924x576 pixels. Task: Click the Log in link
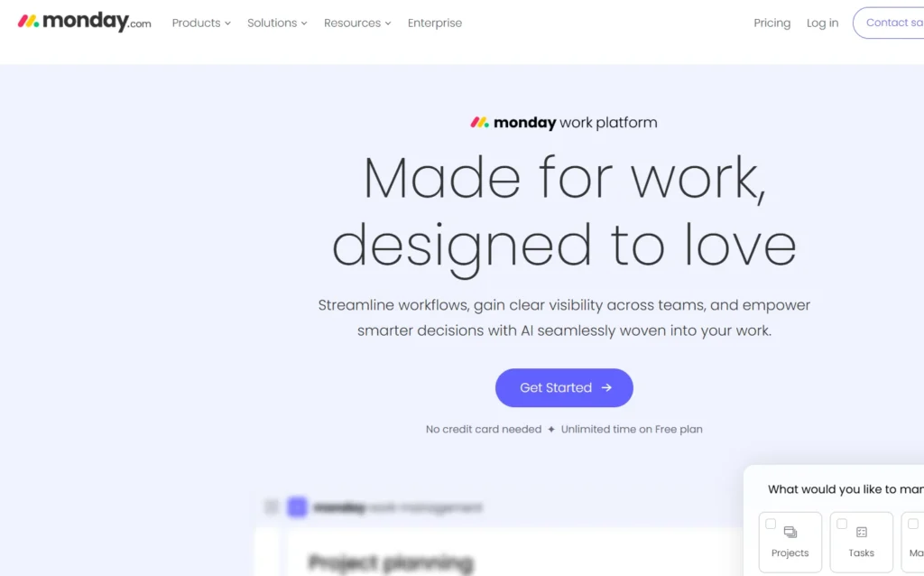tap(822, 23)
